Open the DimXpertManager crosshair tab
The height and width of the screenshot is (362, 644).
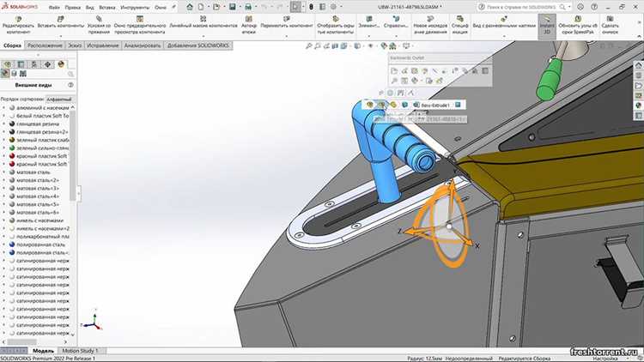[x=47, y=64]
